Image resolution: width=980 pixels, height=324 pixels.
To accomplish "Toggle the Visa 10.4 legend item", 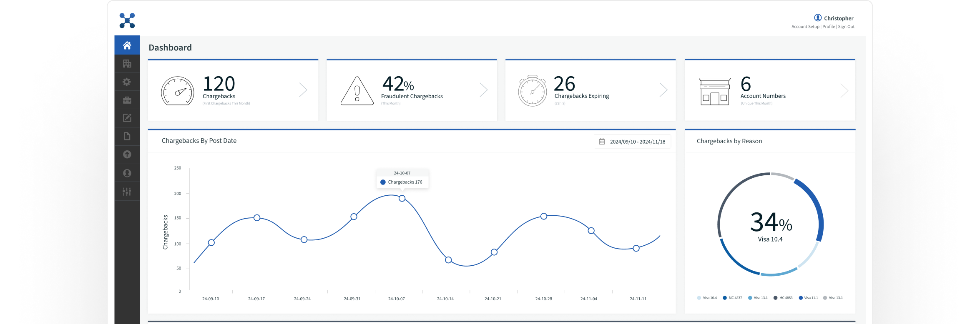I will [707, 298].
